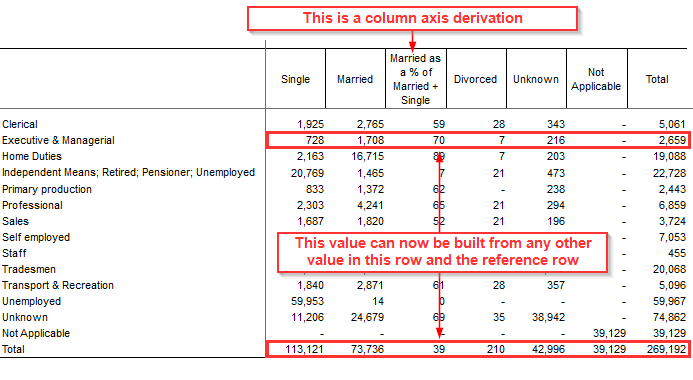
Task: Select cell value 73,736 in Total row
Action: pyautogui.click(x=367, y=349)
